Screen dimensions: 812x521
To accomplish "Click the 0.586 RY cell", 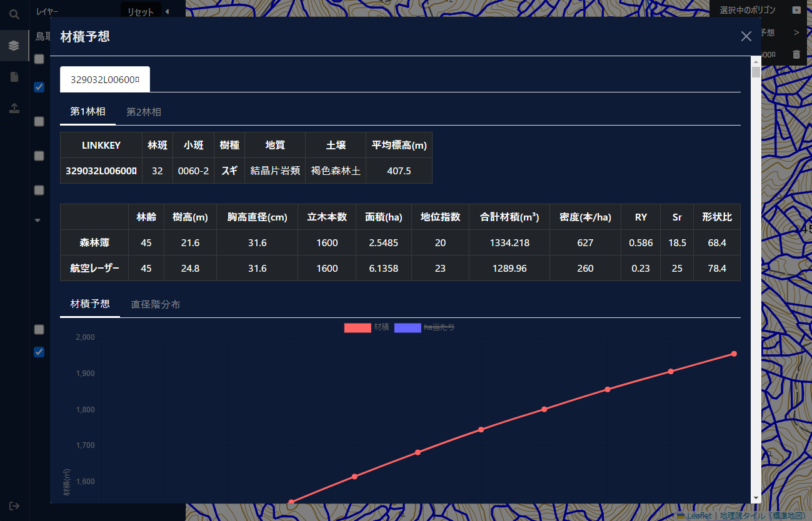I will (641, 242).
